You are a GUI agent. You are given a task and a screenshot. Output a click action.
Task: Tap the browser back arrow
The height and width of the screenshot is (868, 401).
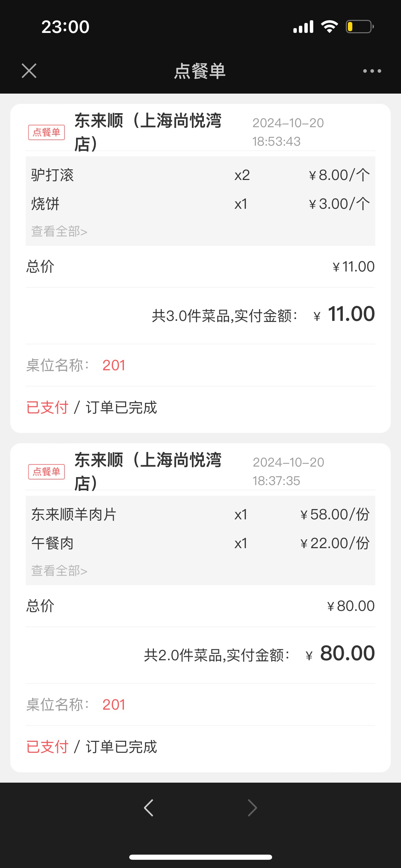[149, 808]
